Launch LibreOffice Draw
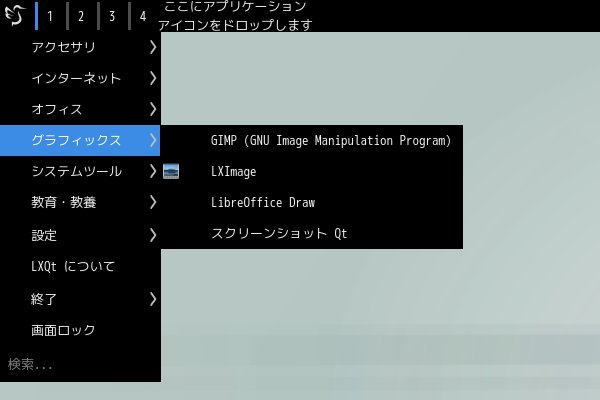 (x=312, y=202)
